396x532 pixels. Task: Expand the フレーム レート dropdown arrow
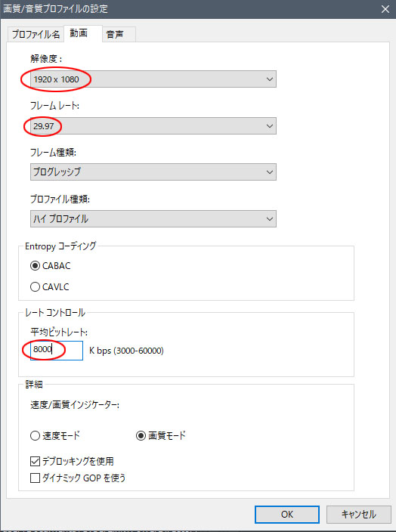pyautogui.click(x=270, y=126)
